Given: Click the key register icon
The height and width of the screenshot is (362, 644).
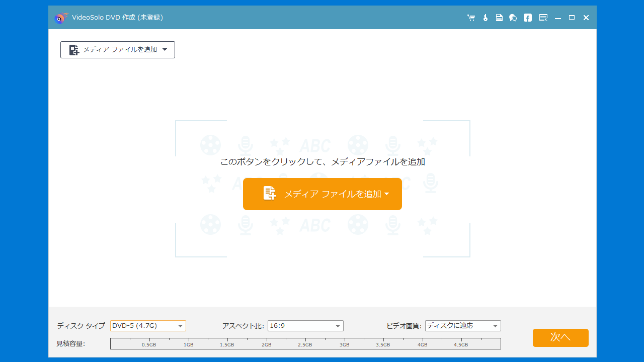Looking at the screenshot, I should pos(485,18).
